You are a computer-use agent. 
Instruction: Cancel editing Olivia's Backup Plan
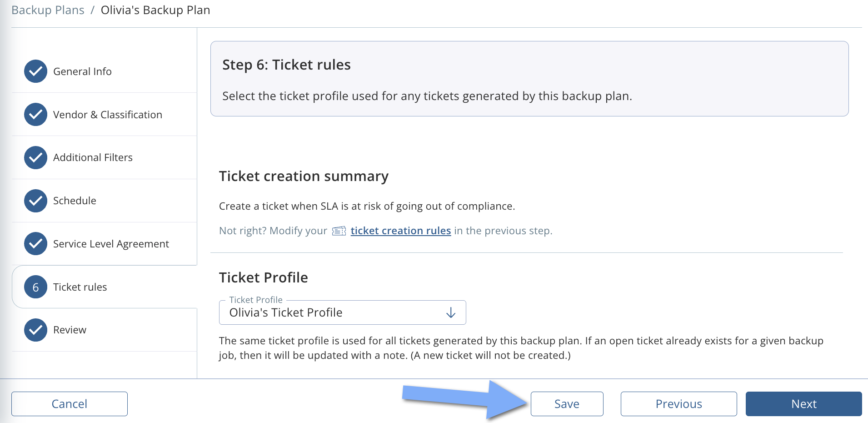pos(69,403)
